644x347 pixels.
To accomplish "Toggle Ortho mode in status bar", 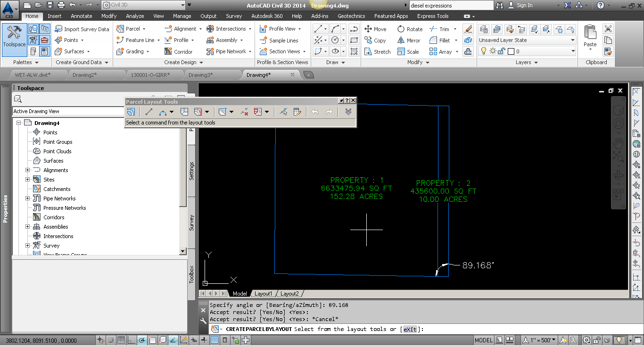I will click(131, 340).
